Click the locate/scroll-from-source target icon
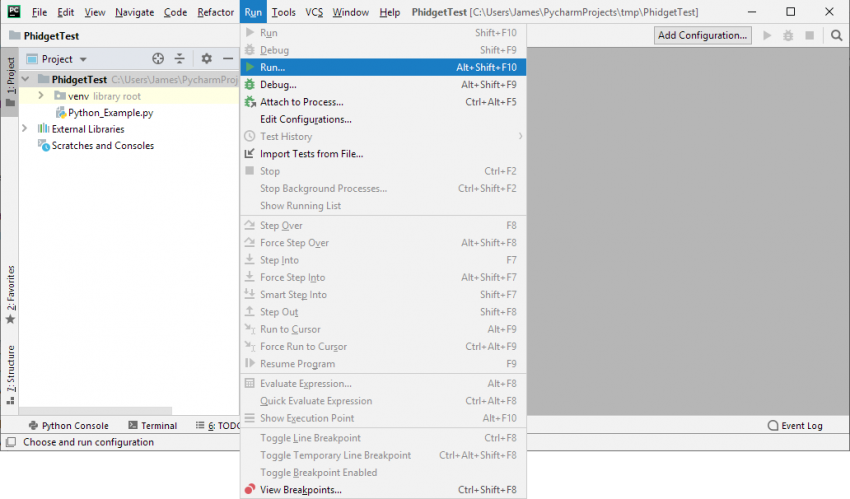Image resolution: width=850 pixels, height=499 pixels. point(158,59)
